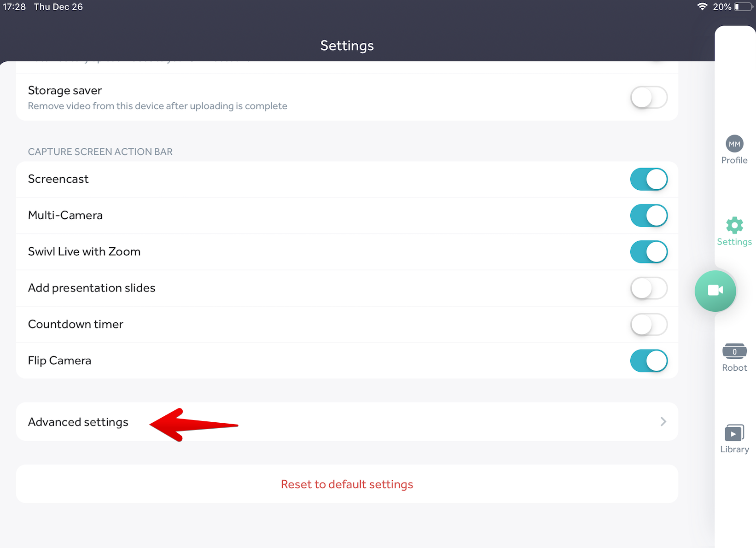Tap the Wi-Fi status icon
Viewport: 756px width, 548px height.
click(702, 7)
